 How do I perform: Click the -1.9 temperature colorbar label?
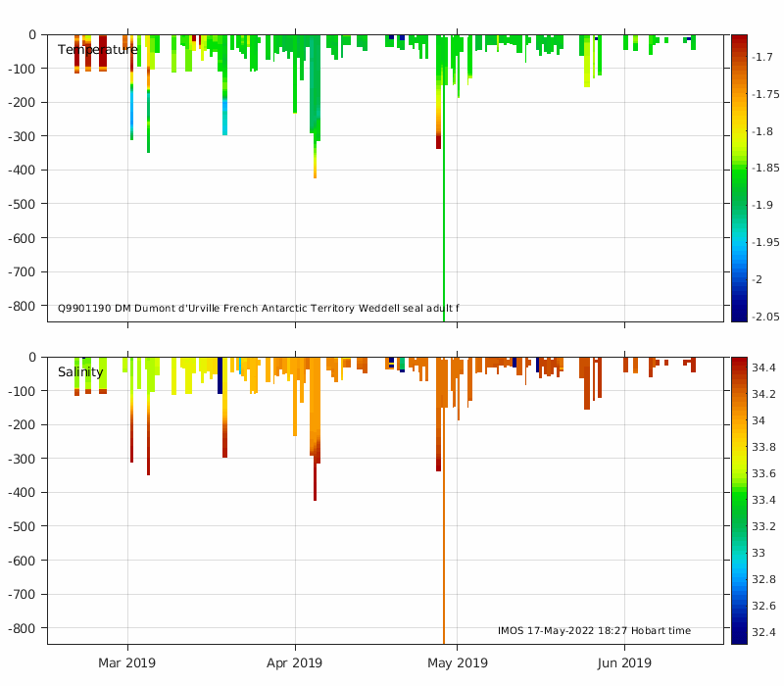pos(762,205)
